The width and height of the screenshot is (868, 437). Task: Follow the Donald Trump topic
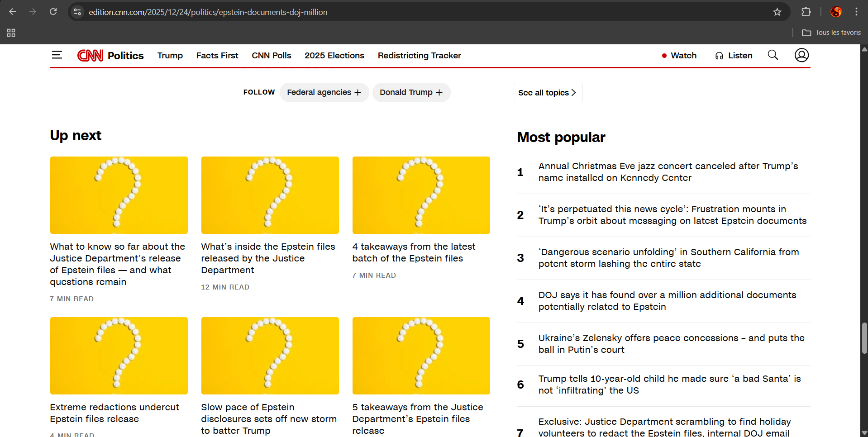click(x=411, y=93)
